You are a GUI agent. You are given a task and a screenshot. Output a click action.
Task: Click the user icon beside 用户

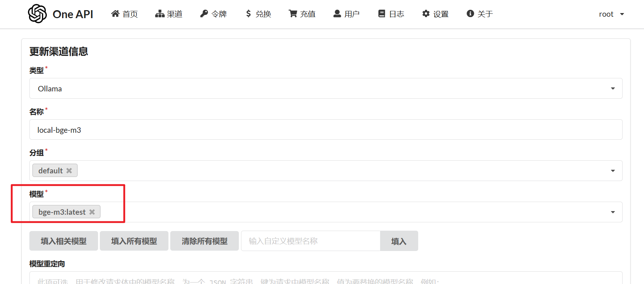(337, 14)
